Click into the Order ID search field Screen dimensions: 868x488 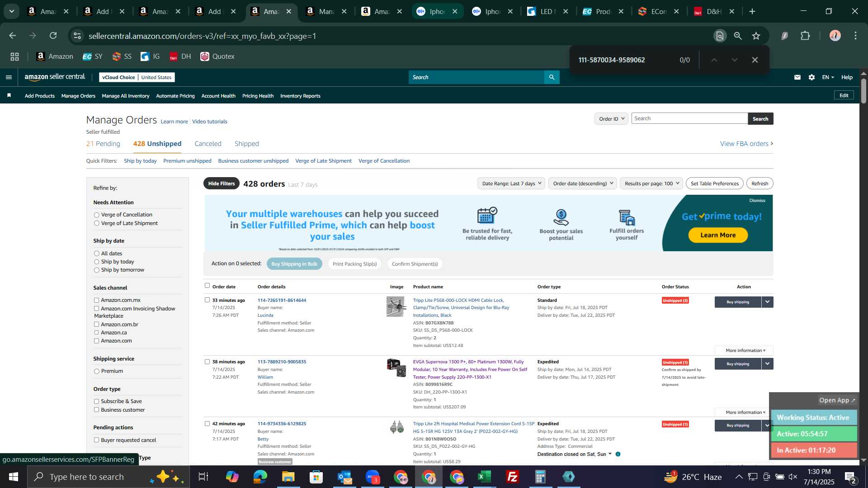click(x=689, y=118)
